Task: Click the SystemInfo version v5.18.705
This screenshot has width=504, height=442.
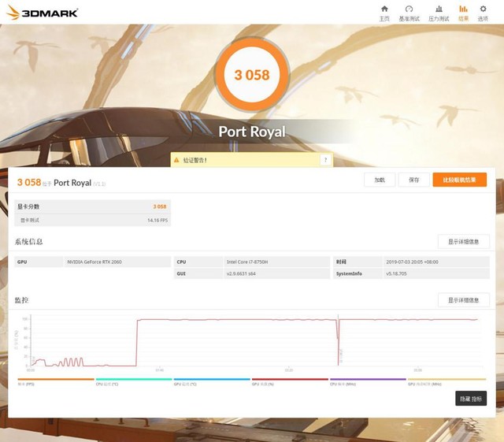Action: 396,273
